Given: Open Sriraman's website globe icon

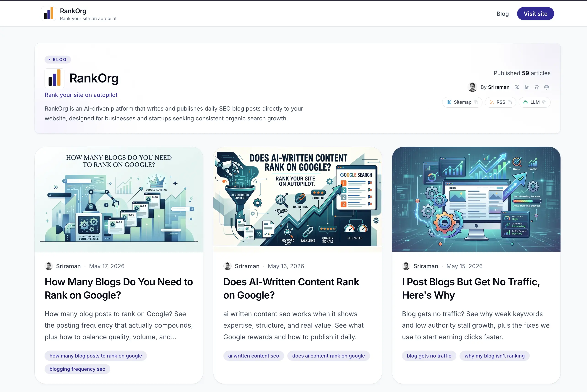Looking at the screenshot, I should coord(547,87).
